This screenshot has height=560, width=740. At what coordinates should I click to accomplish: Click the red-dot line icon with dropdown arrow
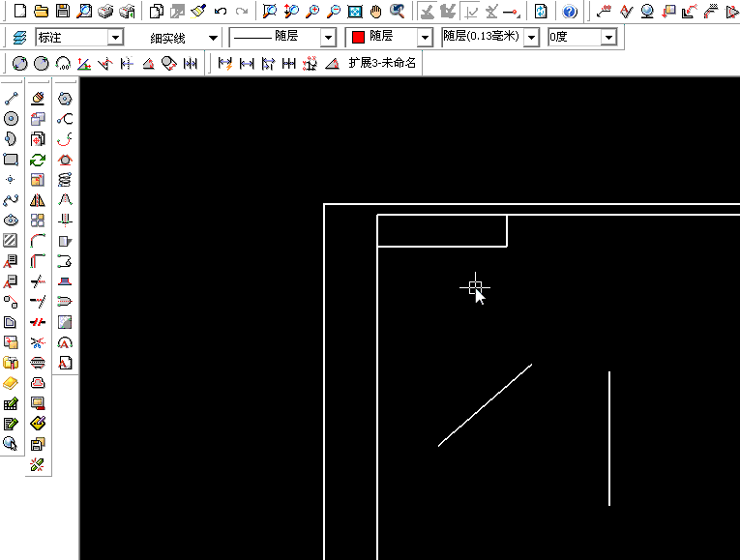512,12
